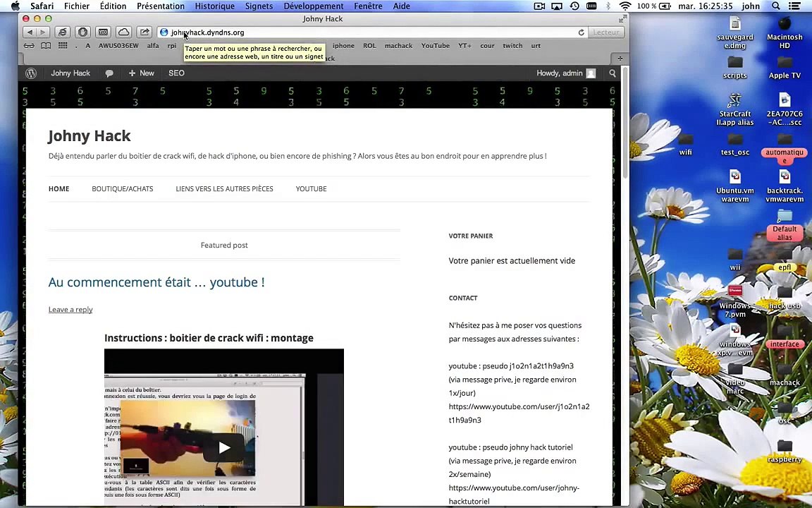The width and height of the screenshot is (812, 508).
Task: Select StarCraft II.app alias on desktop
Action: coord(735,109)
